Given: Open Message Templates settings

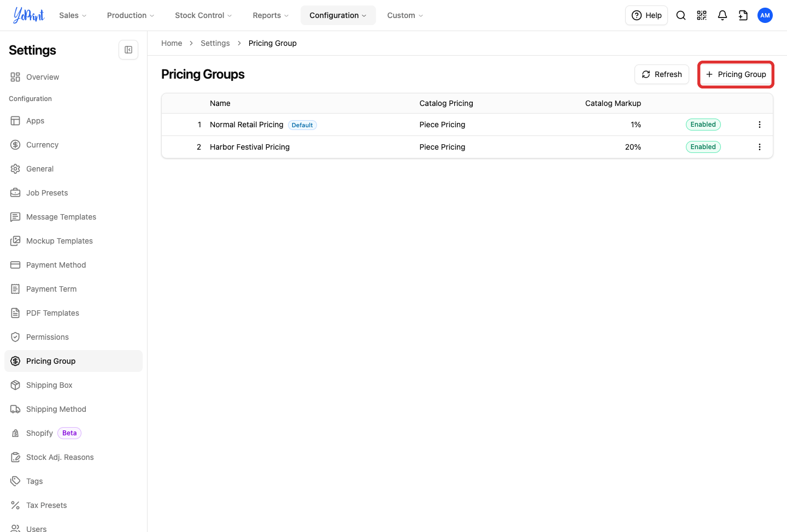Looking at the screenshot, I should (73, 217).
